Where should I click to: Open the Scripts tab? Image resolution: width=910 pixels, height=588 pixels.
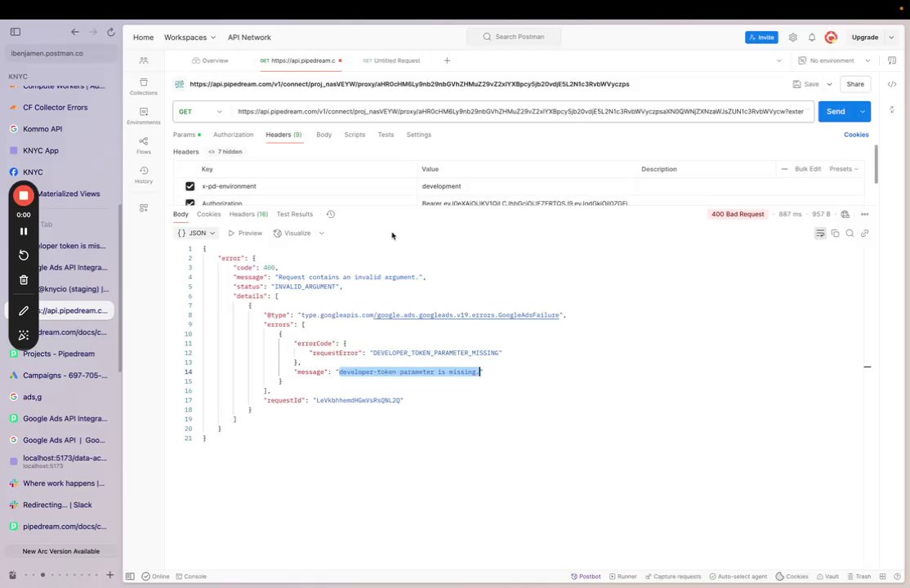coord(355,135)
